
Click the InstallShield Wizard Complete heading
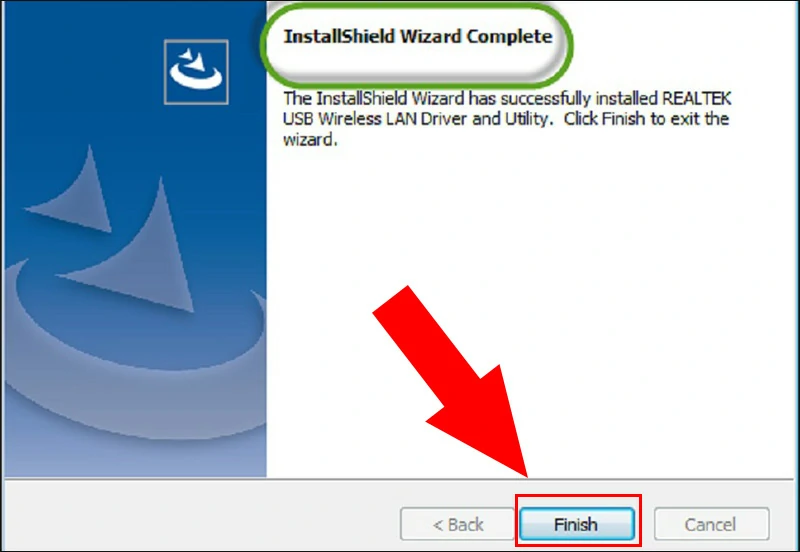pyautogui.click(x=418, y=36)
